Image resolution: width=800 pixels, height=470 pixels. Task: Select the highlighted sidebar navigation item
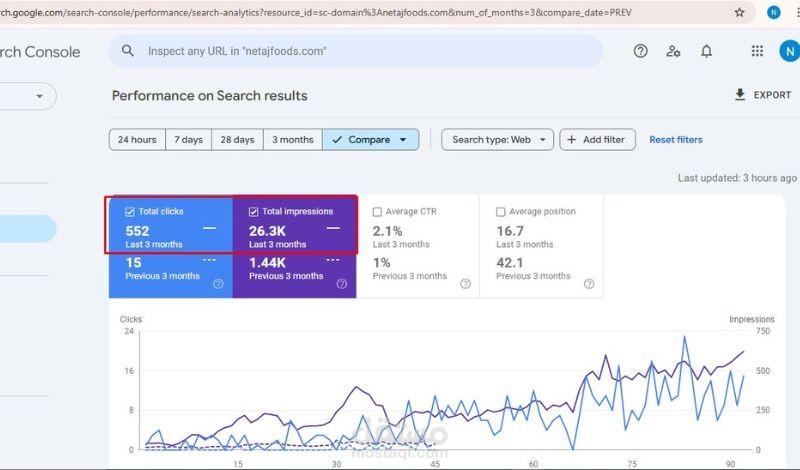28,229
